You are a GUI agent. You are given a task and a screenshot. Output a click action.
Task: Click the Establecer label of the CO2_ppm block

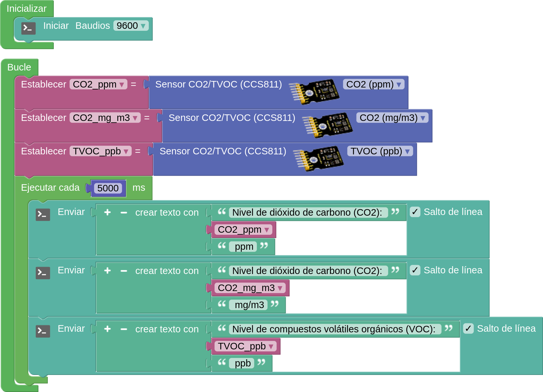click(x=43, y=84)
